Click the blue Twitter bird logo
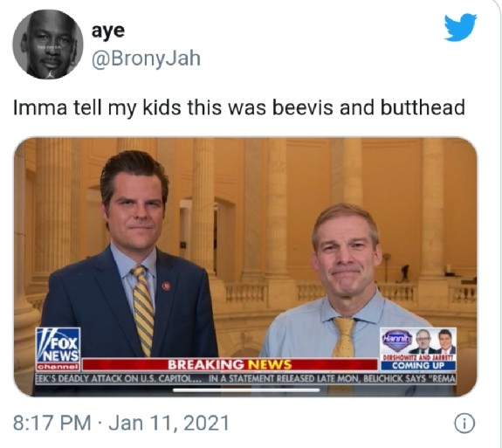The image size is (502, 448). [x=460, y=28]
